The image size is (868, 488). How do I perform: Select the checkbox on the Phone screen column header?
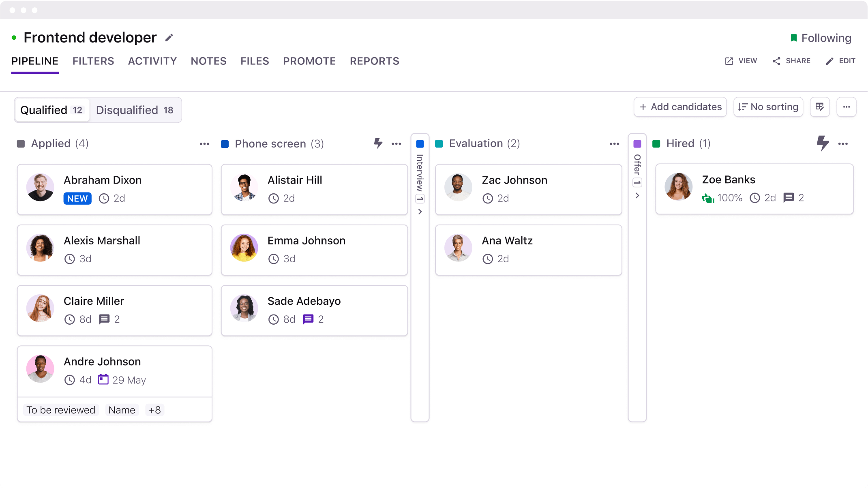pos(225,143)
